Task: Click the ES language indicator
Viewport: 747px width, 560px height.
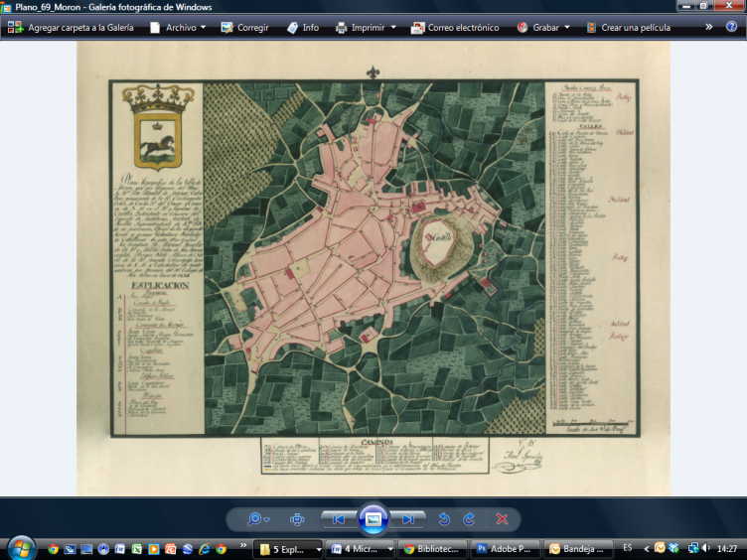Action: [x=628, y=548]
